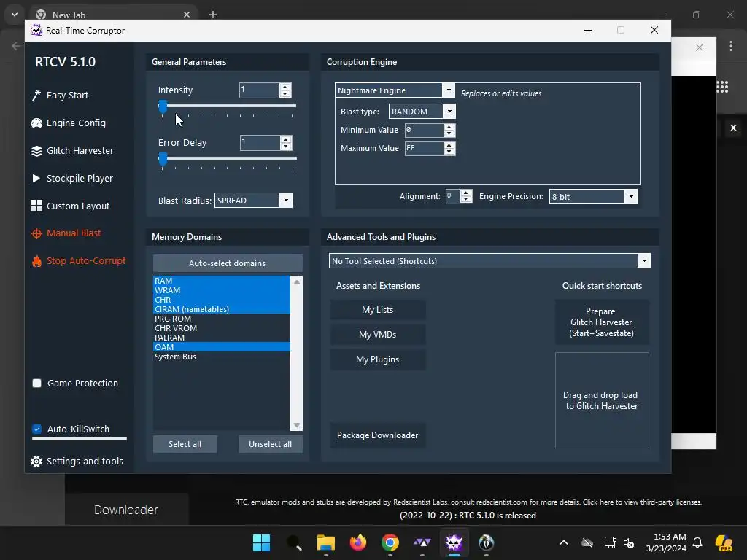Click Manual Blast crosshair icon
747x560 pixels.
[x=36, y=233]
